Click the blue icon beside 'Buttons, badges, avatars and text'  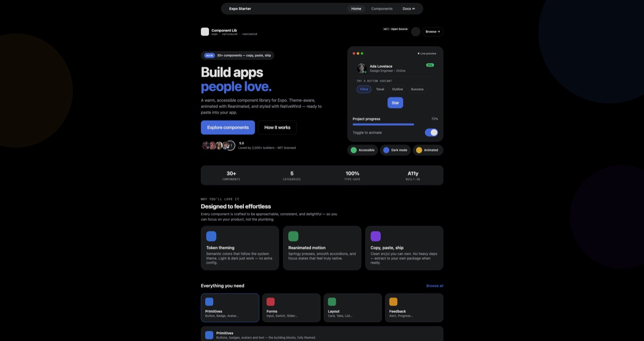click(209, 335)
